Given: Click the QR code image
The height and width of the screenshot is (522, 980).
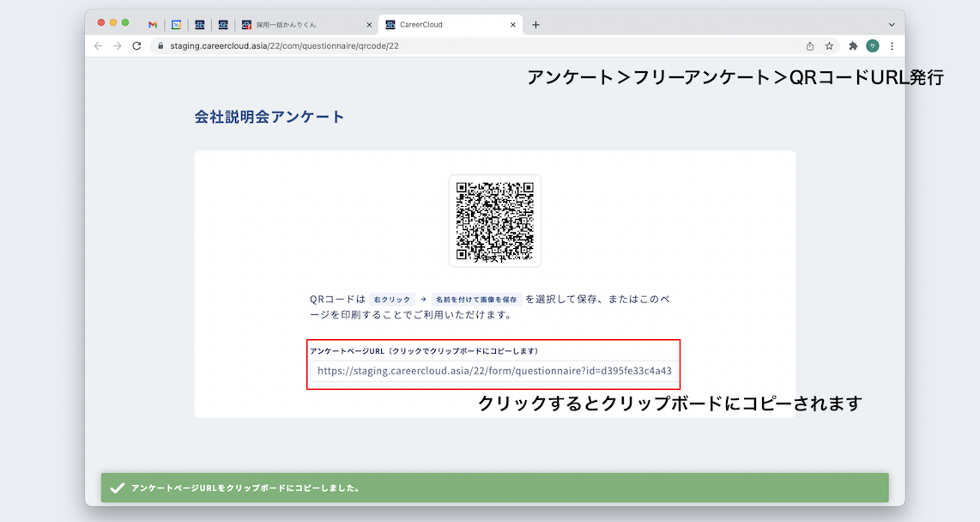Looking at the screenshot, I should (493, 221).
